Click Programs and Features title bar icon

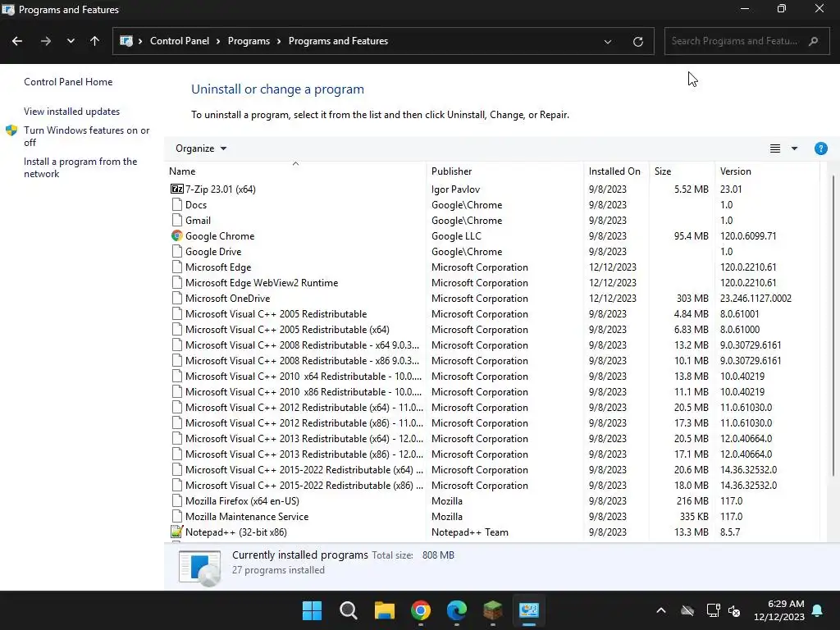point(8,10)
